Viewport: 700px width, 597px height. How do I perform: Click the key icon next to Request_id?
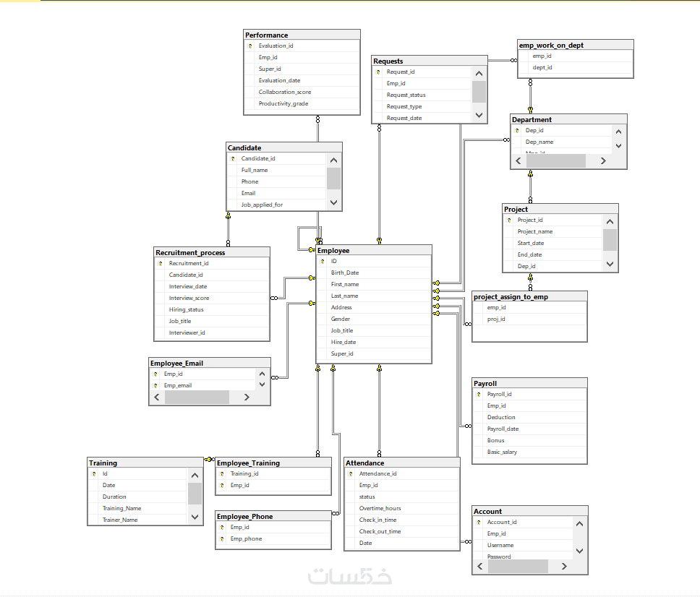click(378, 72)
